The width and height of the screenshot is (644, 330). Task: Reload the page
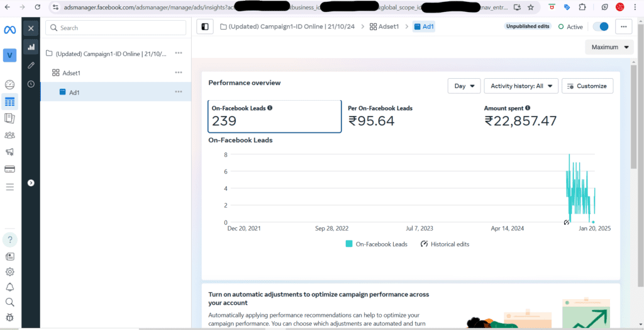(x=37, y=7)
